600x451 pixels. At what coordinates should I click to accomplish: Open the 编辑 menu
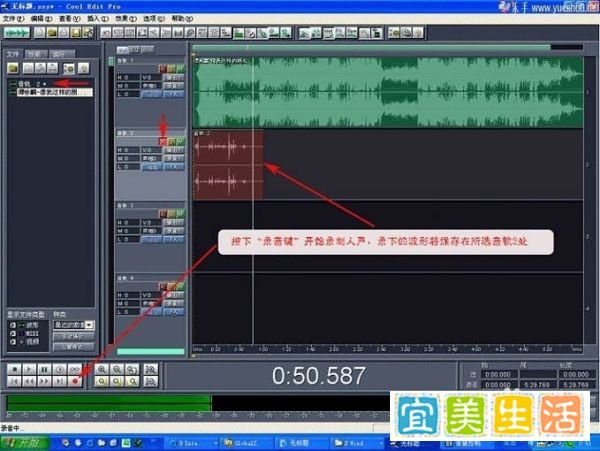(x=41, y=18)
